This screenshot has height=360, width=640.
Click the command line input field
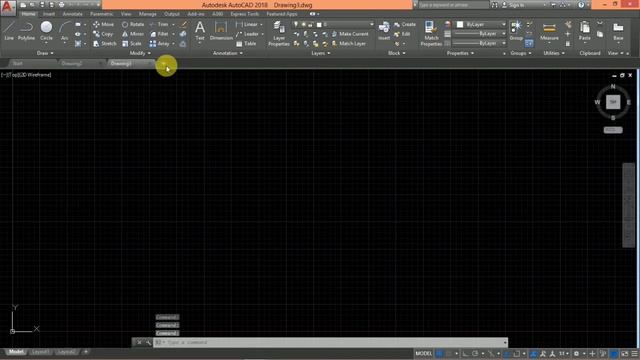pyautogui.click(x=331, y=342)
